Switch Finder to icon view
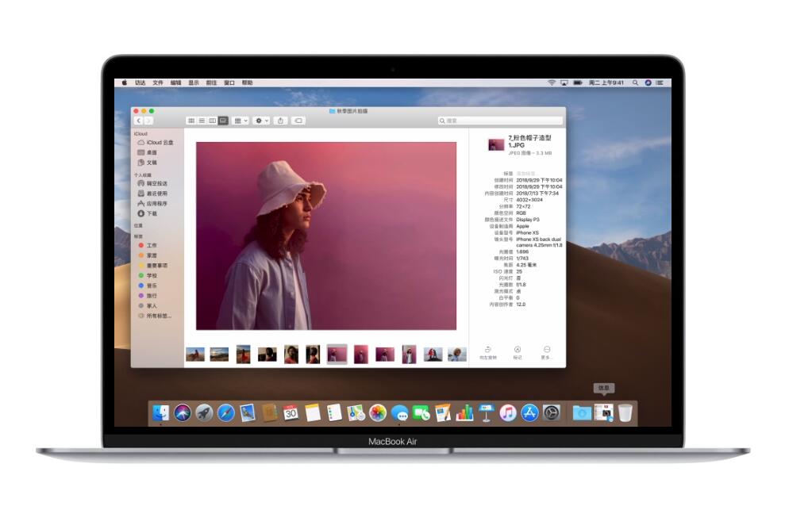 tap(190, 120)
